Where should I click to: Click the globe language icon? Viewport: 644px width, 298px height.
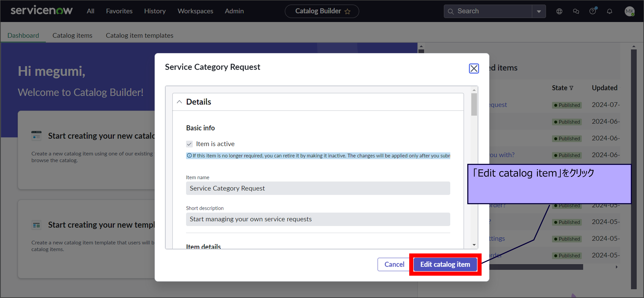pos(559,11)
